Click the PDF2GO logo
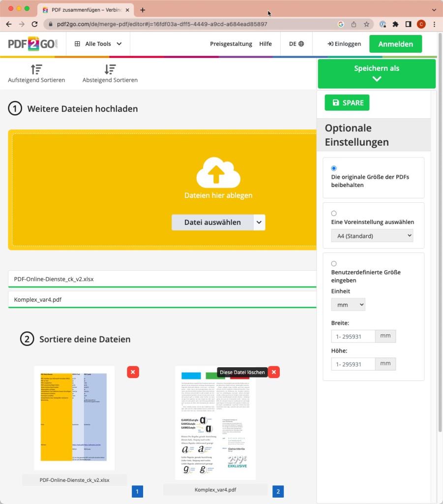Image resolution: width=443 pixels, height=504 pixels. pos(33,44)
